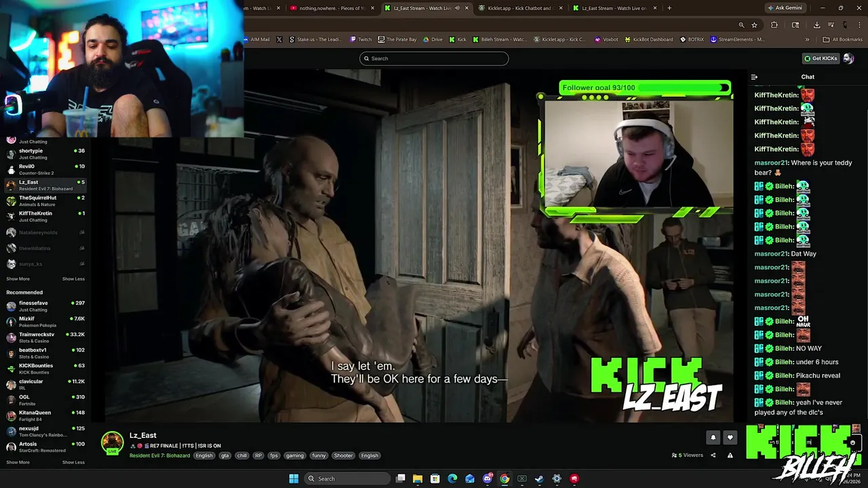This screenshot has height=488, width=868.
Task: Open the user profile avatar menu
Action: coord(848,58)
